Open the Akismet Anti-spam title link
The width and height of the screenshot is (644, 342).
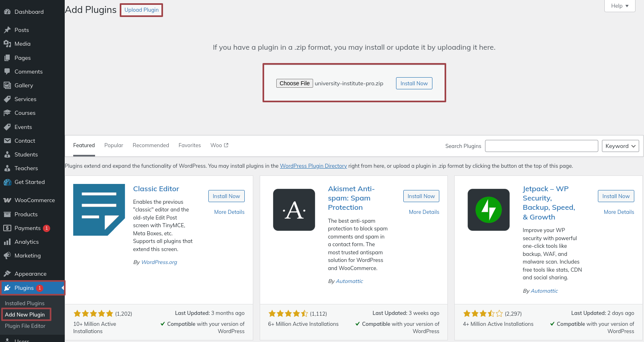(351, 198)
